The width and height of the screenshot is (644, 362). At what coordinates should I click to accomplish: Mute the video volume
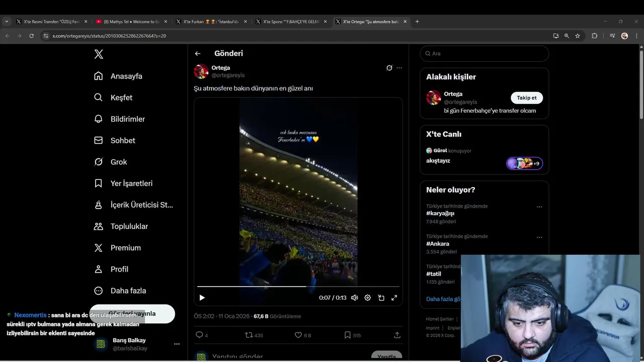pos(354,298)
